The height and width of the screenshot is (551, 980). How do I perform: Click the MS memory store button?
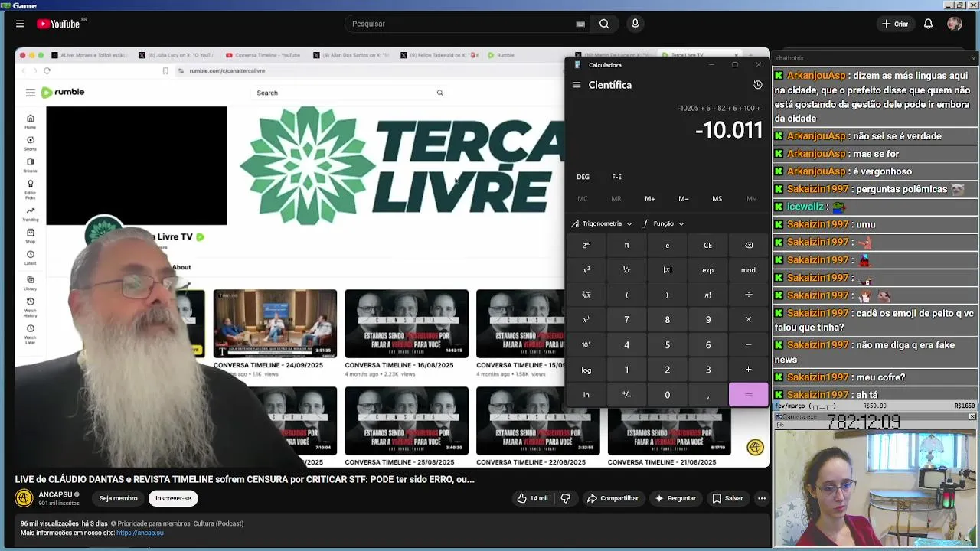tap(717, 199)
